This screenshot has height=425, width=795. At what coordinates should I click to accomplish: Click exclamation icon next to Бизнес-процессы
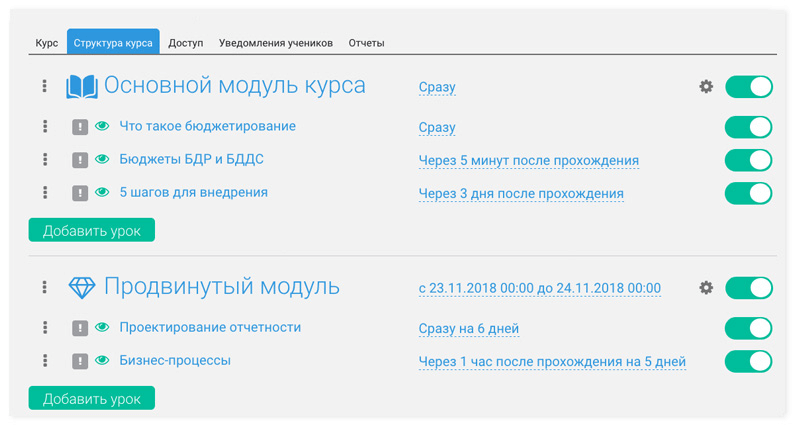tap(80, 361)
